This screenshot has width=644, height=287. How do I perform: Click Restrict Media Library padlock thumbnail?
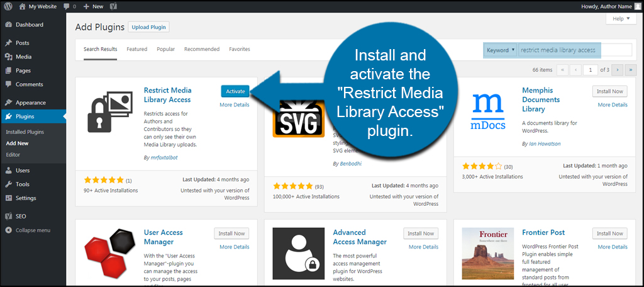click(109, 111)
